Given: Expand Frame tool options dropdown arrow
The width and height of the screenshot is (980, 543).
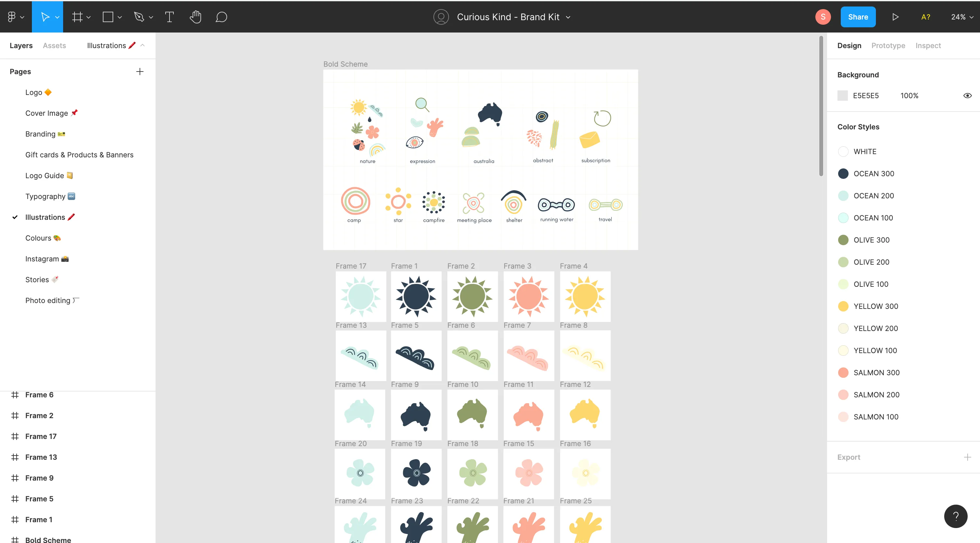Looking at the screenshot, I should 88,17.
